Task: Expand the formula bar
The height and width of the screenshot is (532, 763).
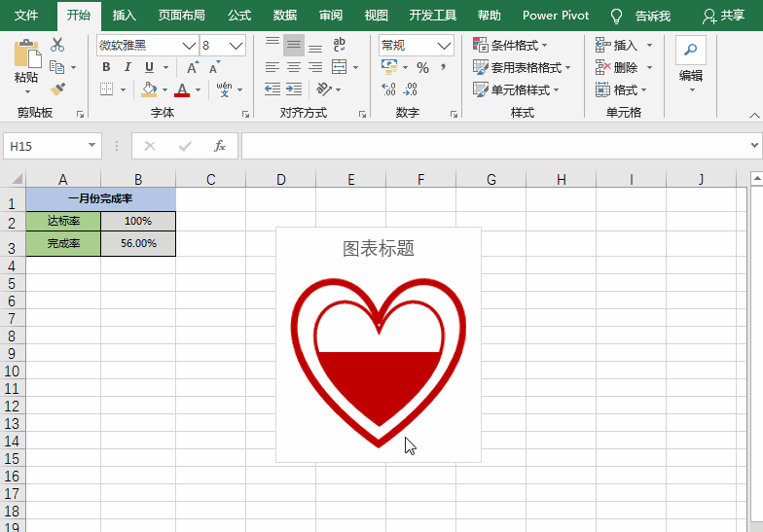Action: (x=753, y=146)
